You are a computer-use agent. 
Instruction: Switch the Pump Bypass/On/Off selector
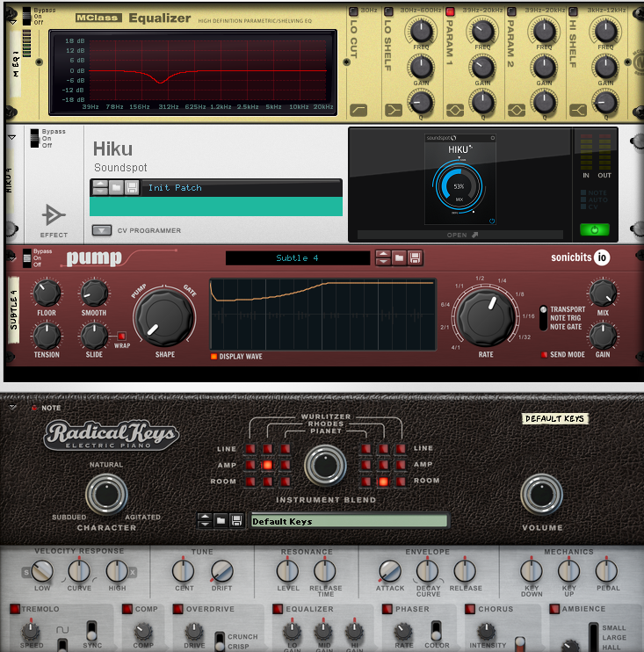click(27, 257)
